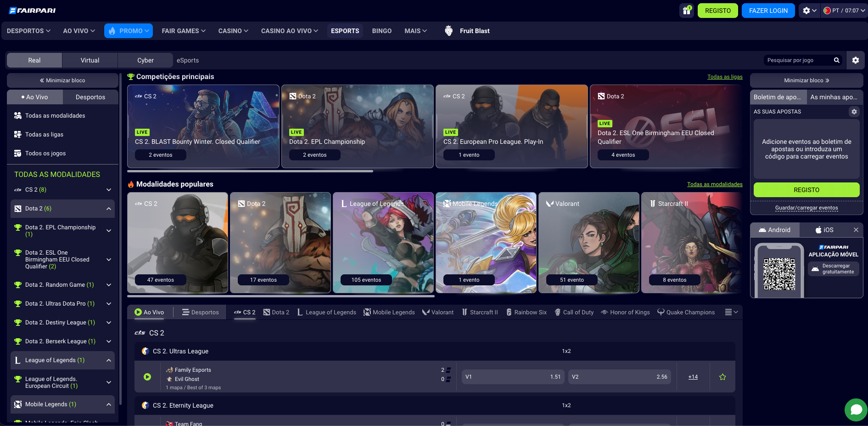
Task: Open the CASINO menu
Action: pos(233,31)
